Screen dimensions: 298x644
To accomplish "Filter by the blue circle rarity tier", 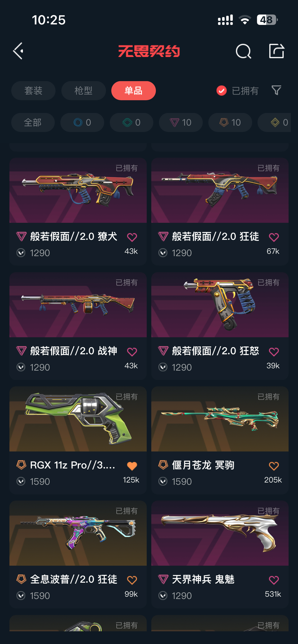I will tap(82, 122).
